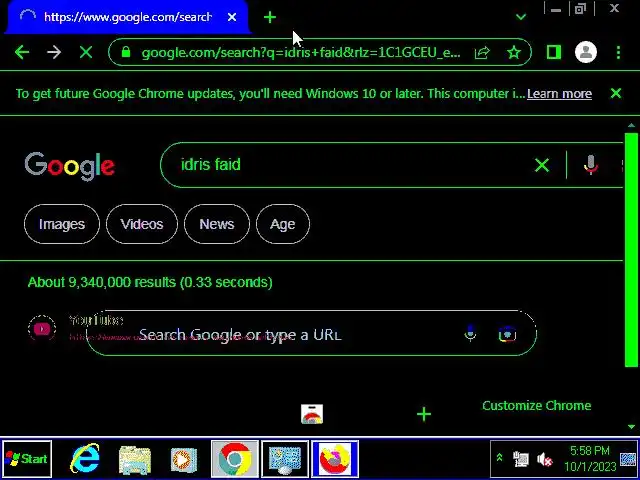Dismiss the Chrome updates notification bar
The height and width of the screenshot is (480, 640).
(x=616, y=93)
